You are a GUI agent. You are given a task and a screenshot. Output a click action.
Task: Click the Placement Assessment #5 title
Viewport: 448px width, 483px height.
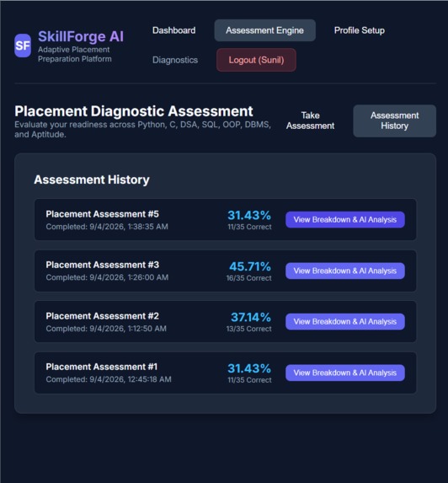pyautogui.click(x=103, y=214)
